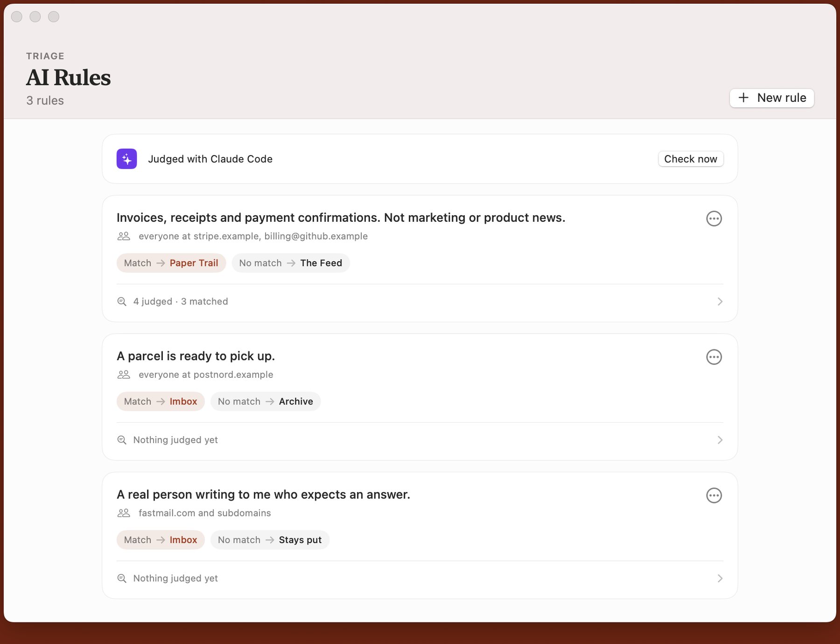Viewport: 840px width, 644px height.
Task: Click the purple sparkle Claude Code icon
Action: click(x=126, y=159)
